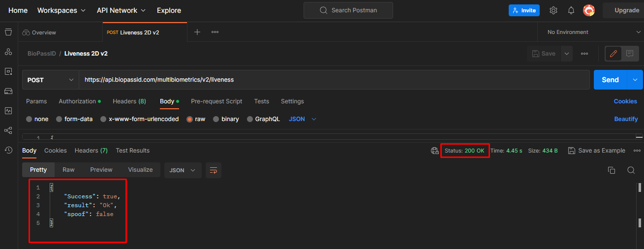This screenshot has height=249, width=644.
Task: Open user avatar menu
Action: click(x=589, y=10)
